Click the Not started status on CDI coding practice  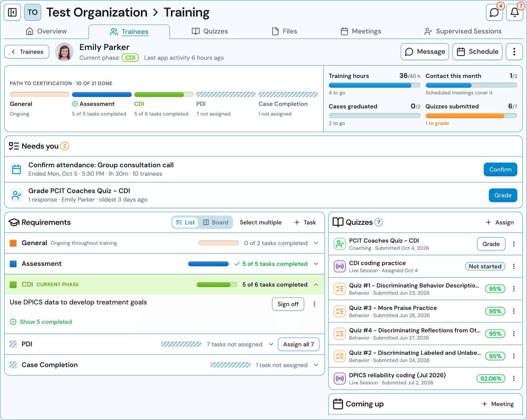(485, 266)
